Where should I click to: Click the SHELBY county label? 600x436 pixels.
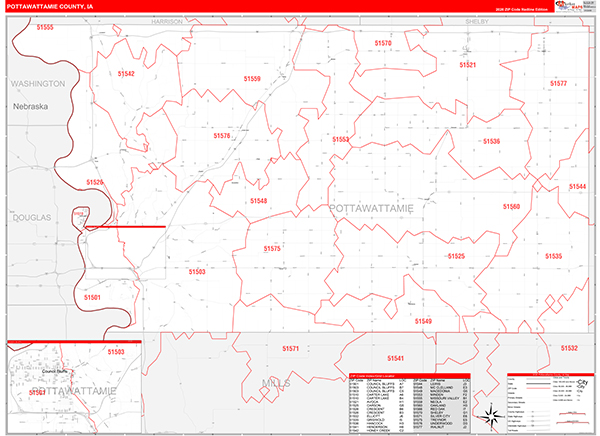click(x=477, y=21)
